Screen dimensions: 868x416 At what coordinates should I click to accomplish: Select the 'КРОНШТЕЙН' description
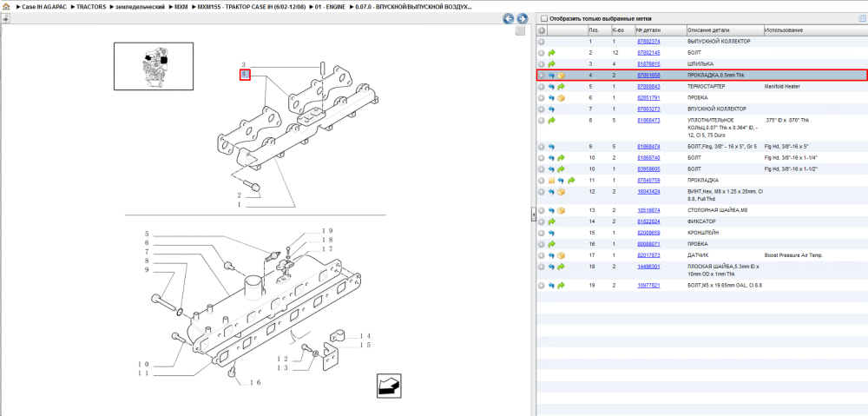[x=703, y=233]
